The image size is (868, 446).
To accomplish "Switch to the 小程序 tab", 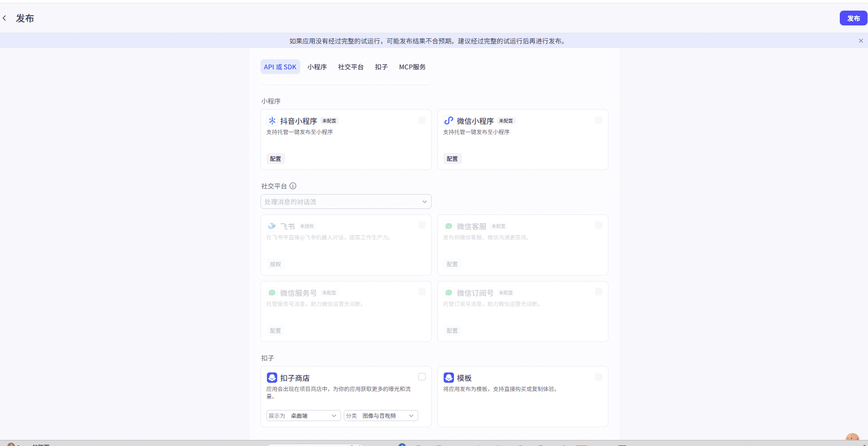I will 317,67.
